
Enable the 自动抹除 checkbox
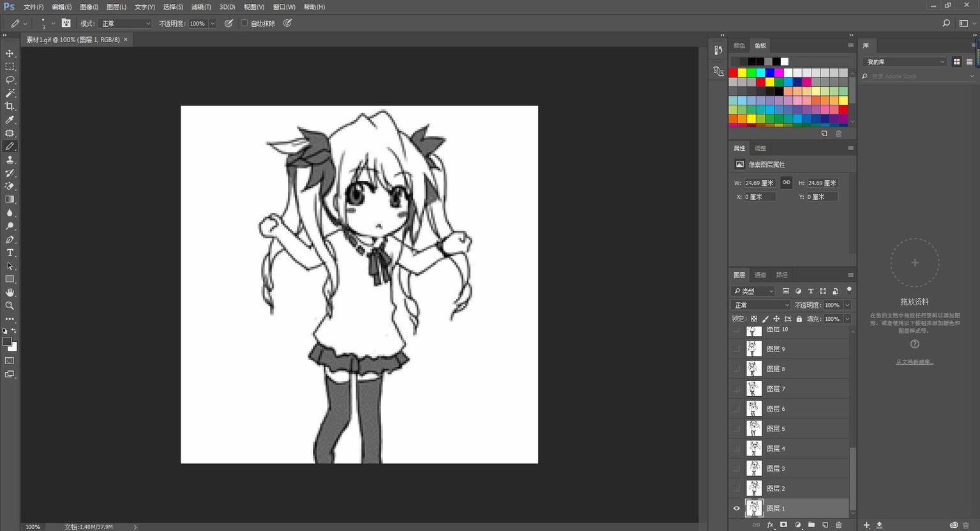[244, 24]
